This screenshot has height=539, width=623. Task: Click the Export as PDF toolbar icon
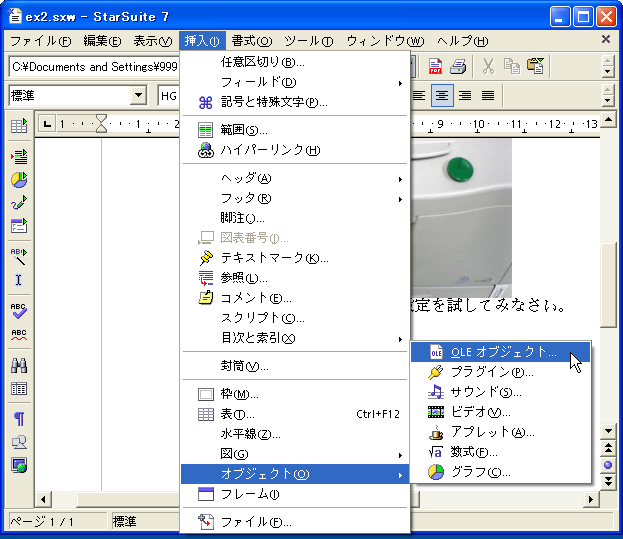(435, 66)
